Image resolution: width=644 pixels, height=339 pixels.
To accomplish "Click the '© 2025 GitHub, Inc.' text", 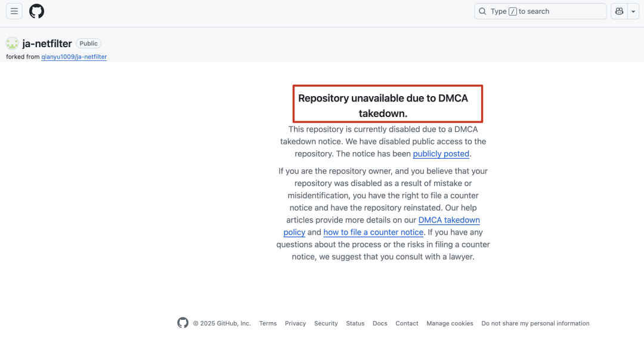I will pos(222,323).
